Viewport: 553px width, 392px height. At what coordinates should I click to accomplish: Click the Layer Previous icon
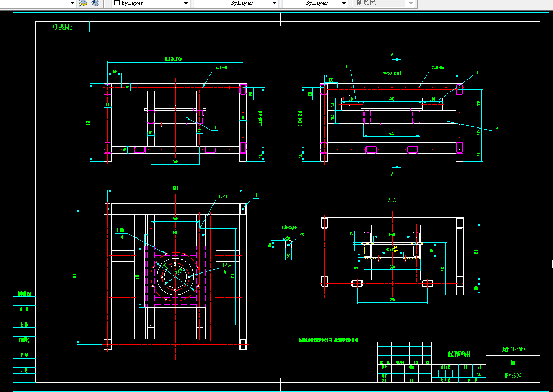point(95,3)
